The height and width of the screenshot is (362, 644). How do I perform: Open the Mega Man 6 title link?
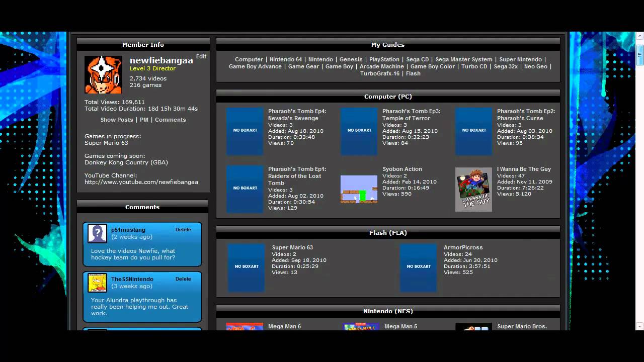[x=284, y=326]
